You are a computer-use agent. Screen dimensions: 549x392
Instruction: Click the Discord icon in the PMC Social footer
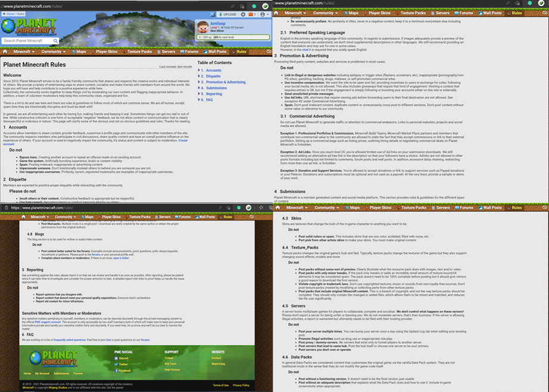coord(116,359)
